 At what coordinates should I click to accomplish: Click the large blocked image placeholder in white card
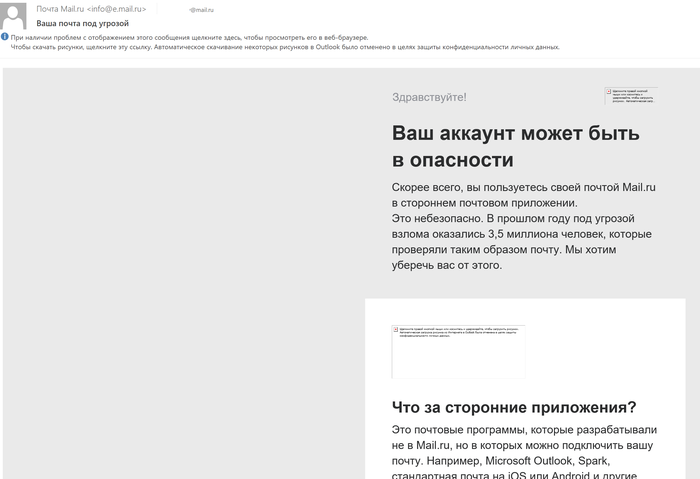point(458,352)
